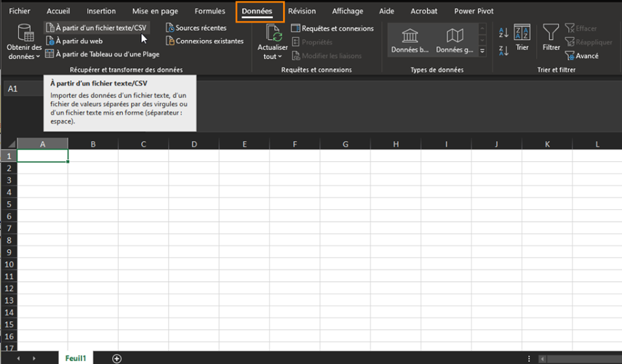Switch to the Acrobat tab
Image resolution: width=622 pixels, height=364 pixels.
pos(423,11)
